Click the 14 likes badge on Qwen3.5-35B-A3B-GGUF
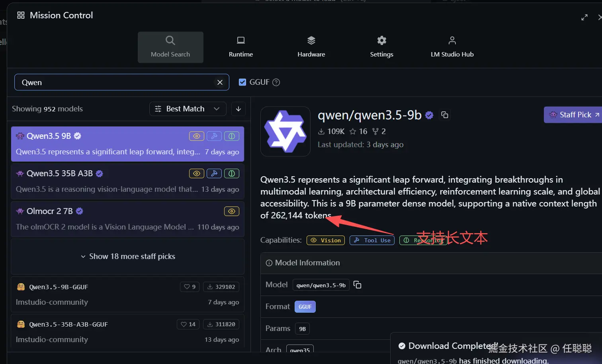 point(188,324)
